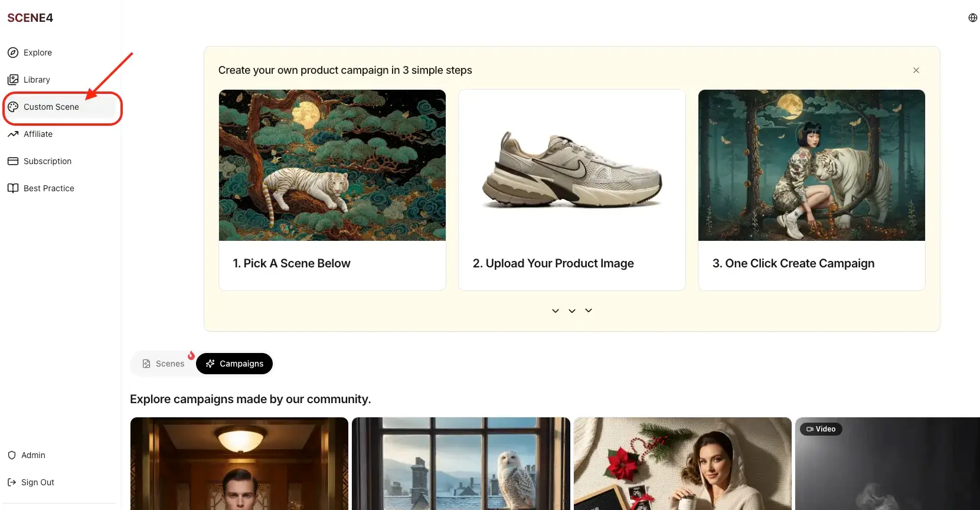This screenshot has width=980, height=510.
Task: Navigate to the Affiliate menu item
Action: point(37,134)
